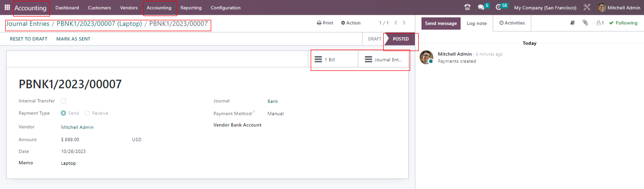Open the apps grid menu icon
The height and width of the screenshot is (189, 644).
[7, 8]
